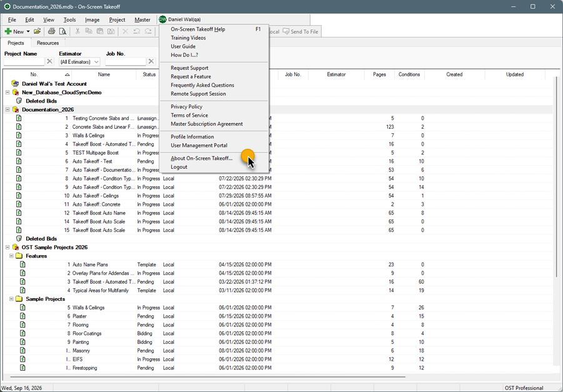Screen dimensions: 563x392
Task: Click the Sample Projects folder icon
Action: coord(19,299)
